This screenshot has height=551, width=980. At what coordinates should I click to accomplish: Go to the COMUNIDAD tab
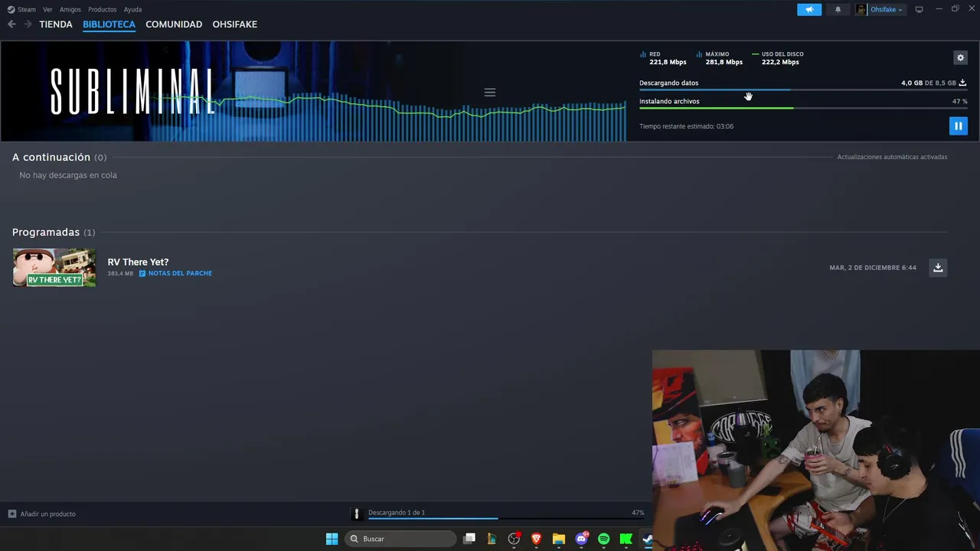[174, 24]
